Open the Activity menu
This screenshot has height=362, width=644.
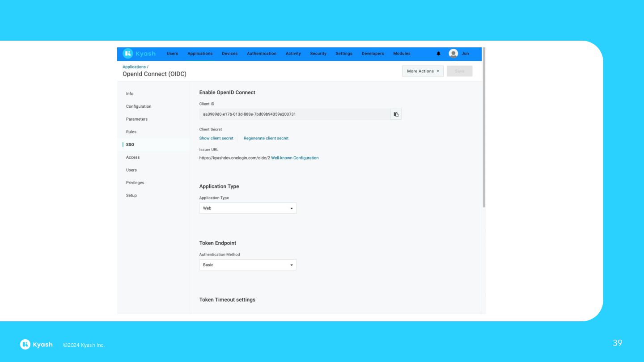[x=293, y=54]
